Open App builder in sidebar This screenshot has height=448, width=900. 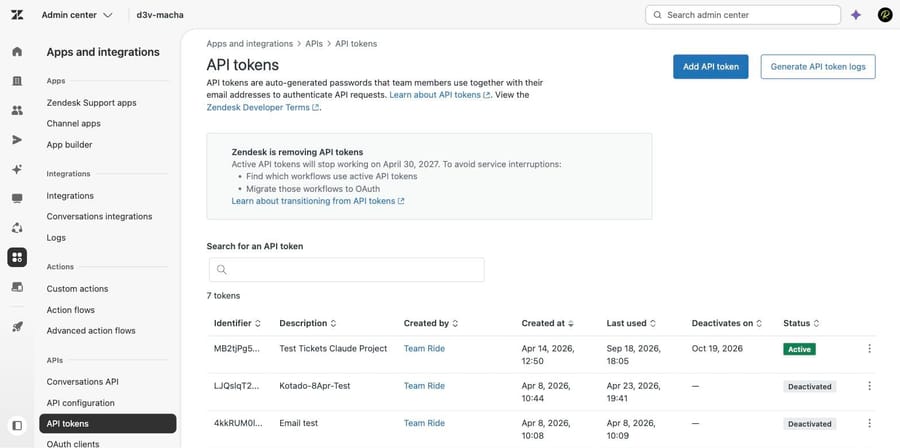69,145
